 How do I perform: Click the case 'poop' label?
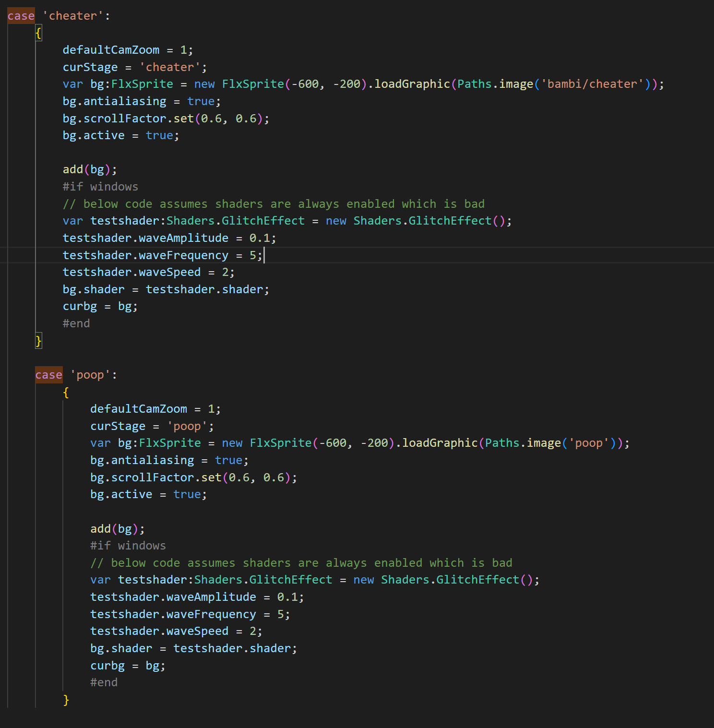point(77,375)
